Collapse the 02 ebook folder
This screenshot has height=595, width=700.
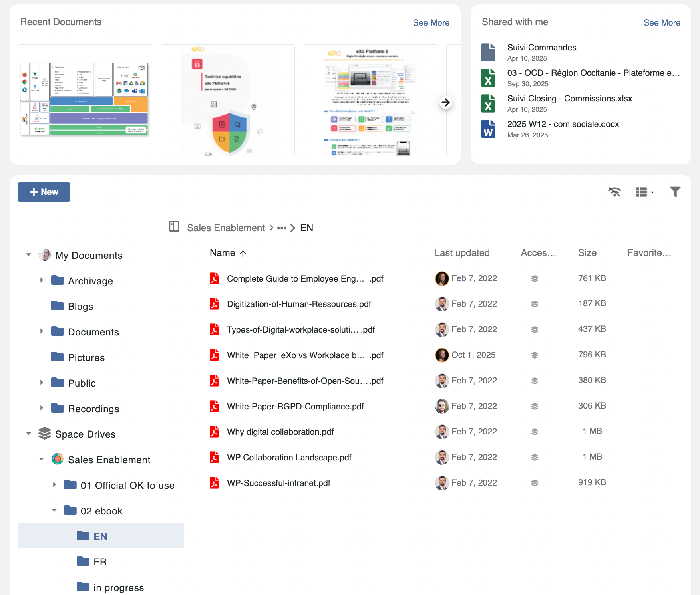click(x=54, y=510)
